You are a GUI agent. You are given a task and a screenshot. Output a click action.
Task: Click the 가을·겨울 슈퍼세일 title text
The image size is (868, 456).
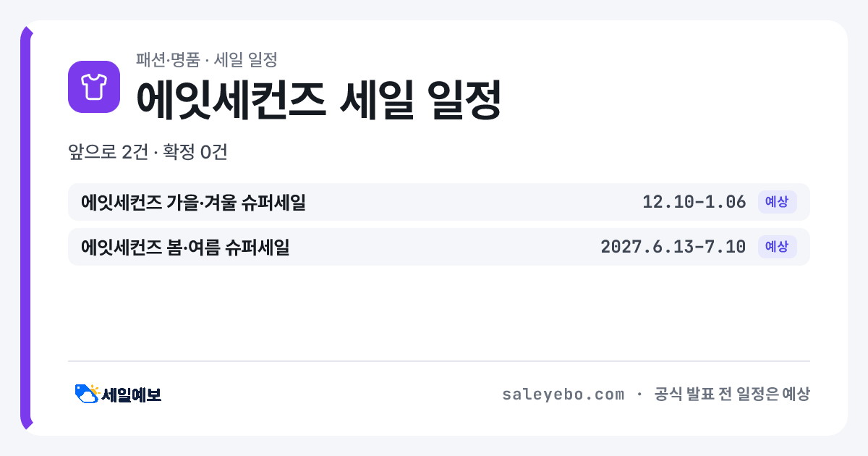point(236,202)
